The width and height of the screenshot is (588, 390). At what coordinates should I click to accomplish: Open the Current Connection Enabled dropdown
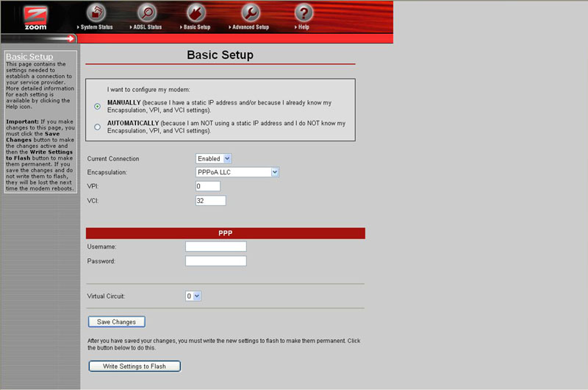click(x=213, y=158)
